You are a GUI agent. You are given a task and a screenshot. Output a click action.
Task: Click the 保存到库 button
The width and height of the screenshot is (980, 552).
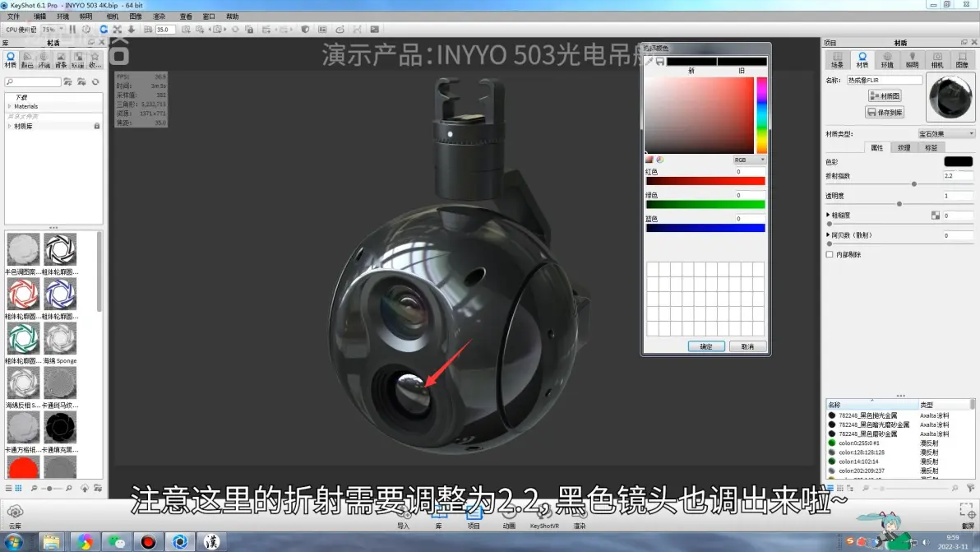pos(885,113)
